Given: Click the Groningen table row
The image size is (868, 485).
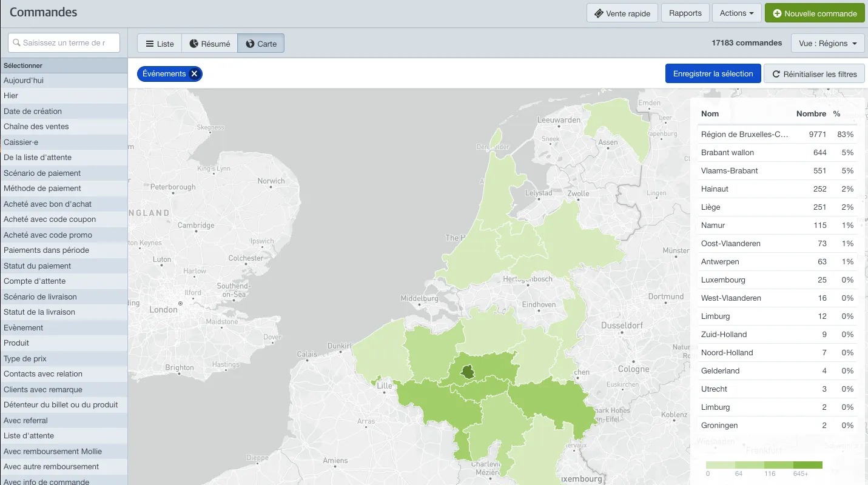Looking at the screenshot, I should coord(777,426).
